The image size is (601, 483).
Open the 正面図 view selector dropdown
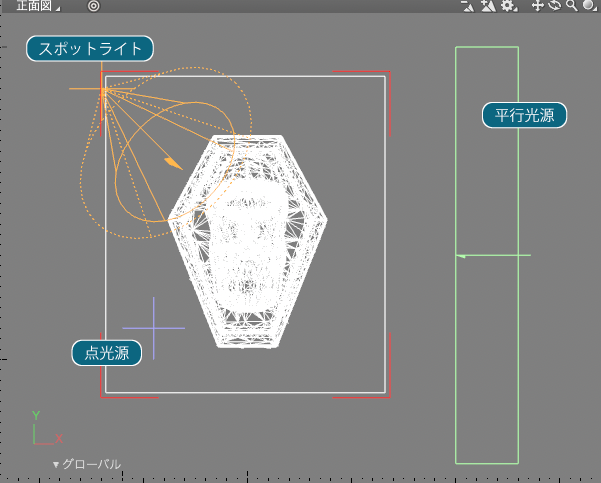coord(37,6)
